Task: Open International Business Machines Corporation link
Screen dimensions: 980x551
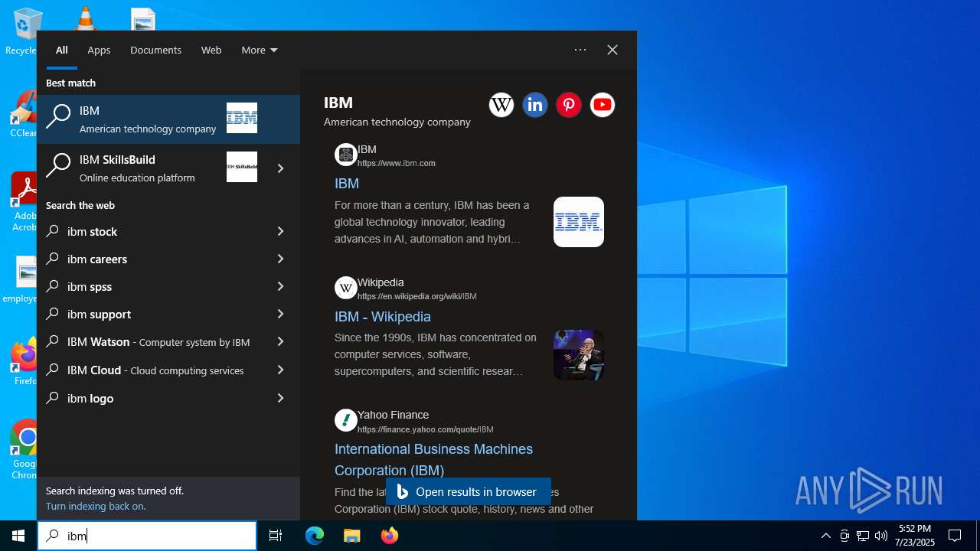Action: [433, 459]
